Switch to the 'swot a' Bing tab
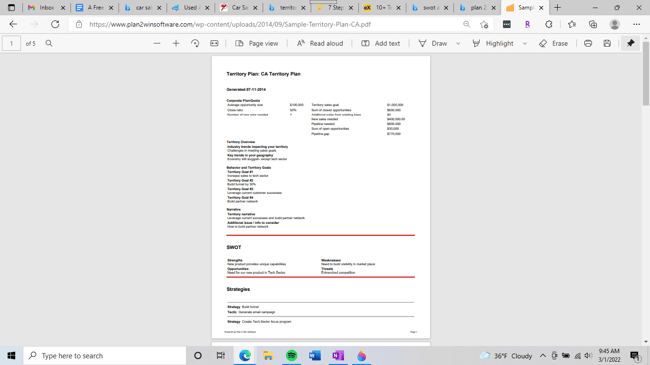 (430, 7)
